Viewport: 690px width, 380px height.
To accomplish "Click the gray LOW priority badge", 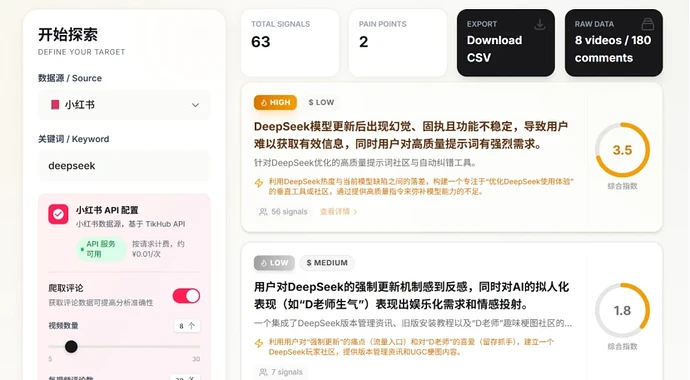I will pyautogui.click(x=274, y=263).
